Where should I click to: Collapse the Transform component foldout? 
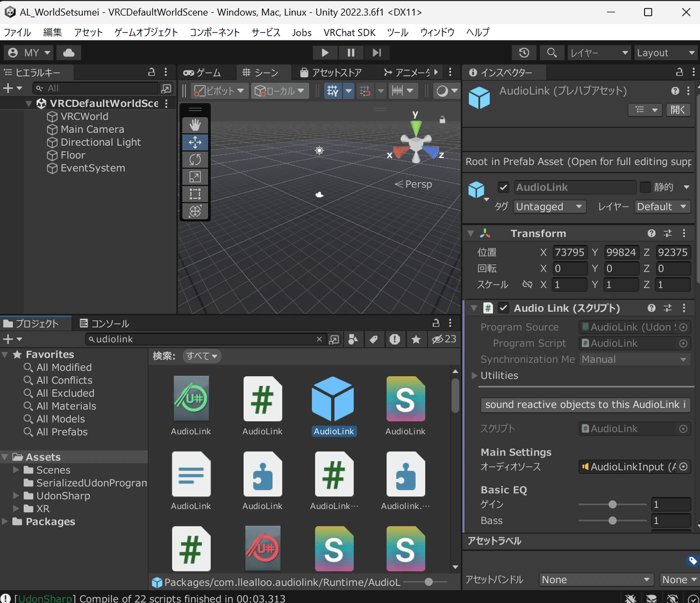coord(471,233)
